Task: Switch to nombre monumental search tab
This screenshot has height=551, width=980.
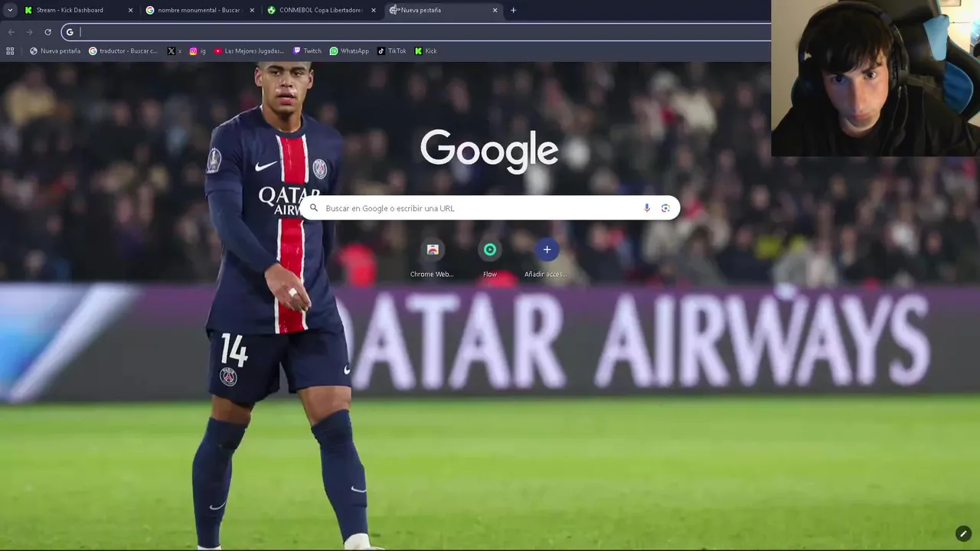Action: point(198,10)
